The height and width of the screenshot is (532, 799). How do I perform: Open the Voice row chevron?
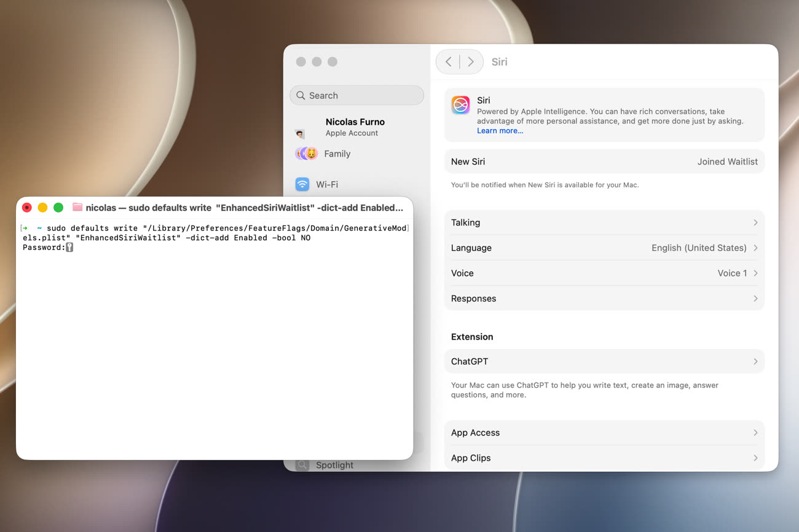coord(755,273)
